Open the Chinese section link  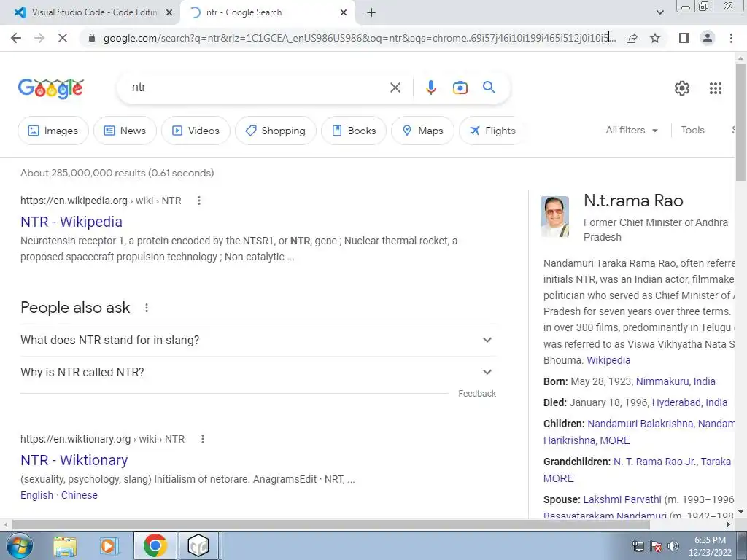point(79,495)
